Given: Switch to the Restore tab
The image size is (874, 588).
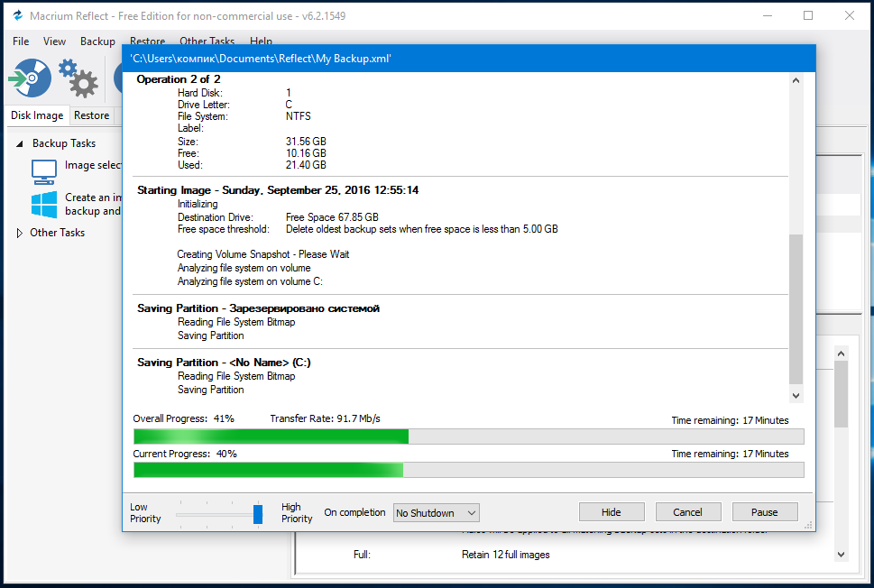Looking at the screenshot, I should coord(91,115).
